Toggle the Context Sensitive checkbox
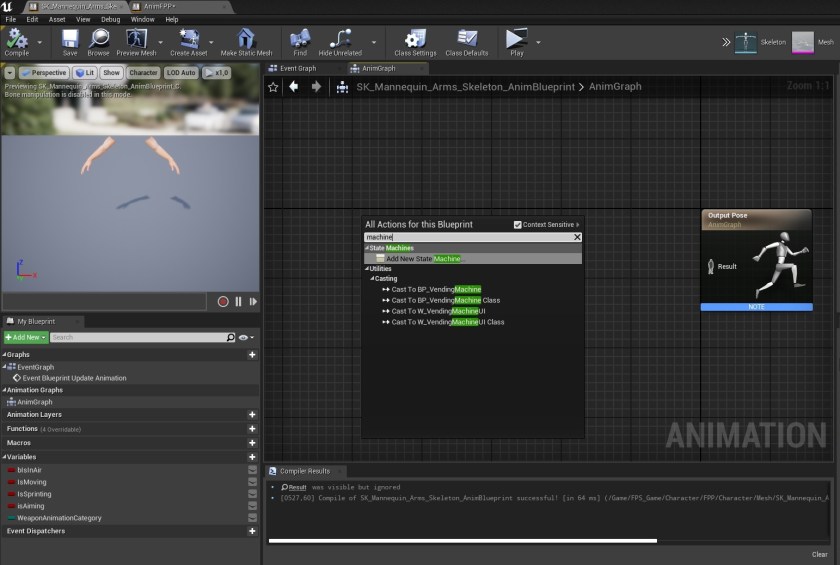 coord(517,225)
